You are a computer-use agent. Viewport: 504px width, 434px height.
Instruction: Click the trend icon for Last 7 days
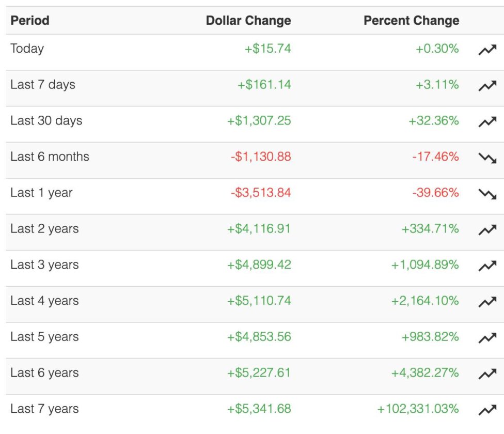click(487, 86)
